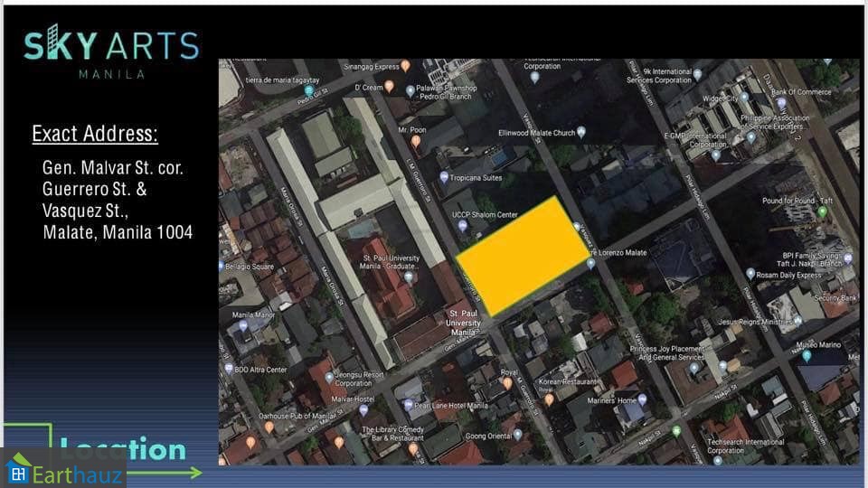The image size is (868, 488).
Task: Click the Royal restaurant orange pin
Action: pyautogui.click(x=507, y=382)
